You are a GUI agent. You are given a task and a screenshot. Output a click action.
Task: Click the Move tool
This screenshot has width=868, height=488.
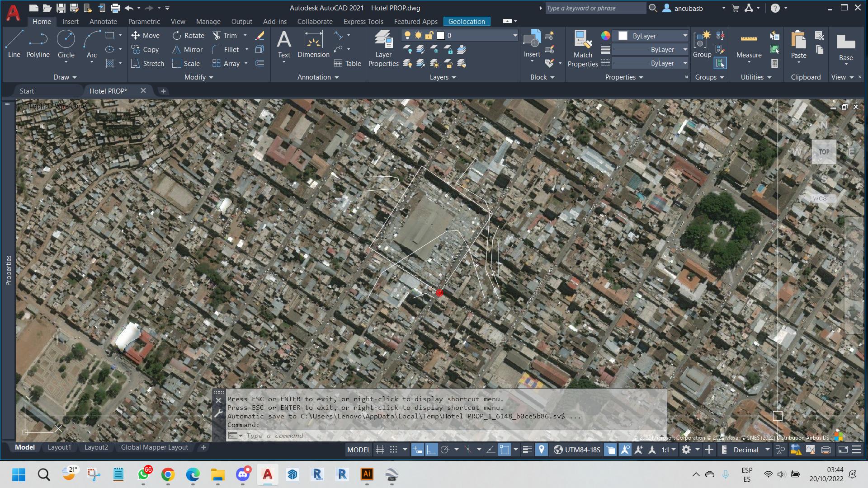click(145, 35)
